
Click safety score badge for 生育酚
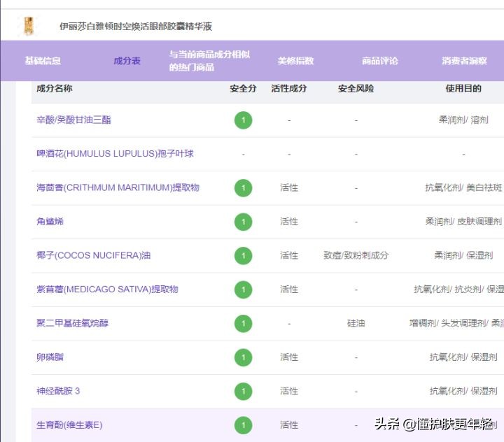(244, 425)
